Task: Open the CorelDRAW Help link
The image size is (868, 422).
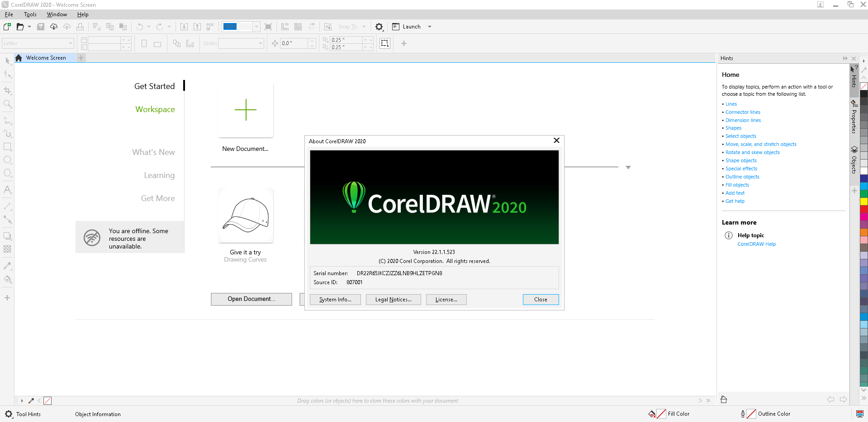Action: pos(756,244)
